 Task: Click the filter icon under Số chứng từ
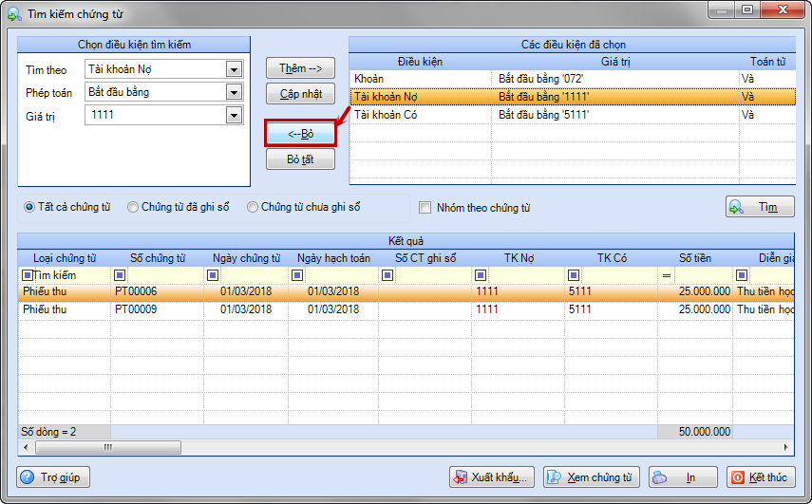click(x=120, y=275)
